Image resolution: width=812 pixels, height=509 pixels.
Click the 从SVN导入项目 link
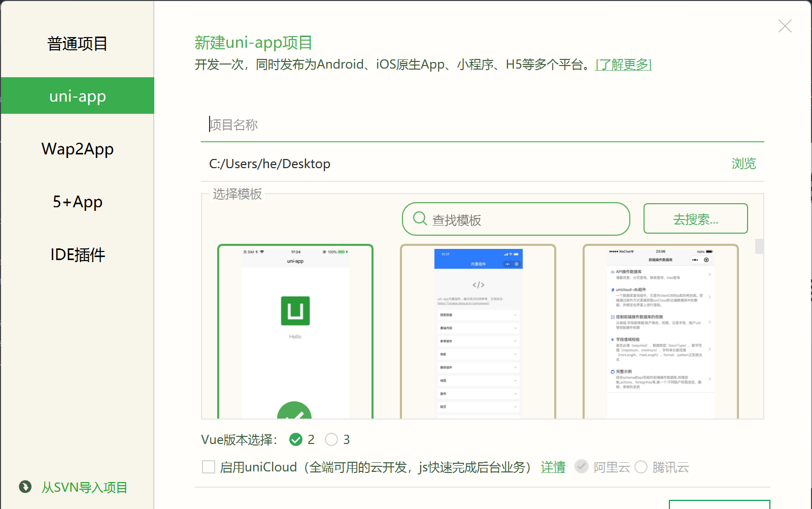[84, 487]
